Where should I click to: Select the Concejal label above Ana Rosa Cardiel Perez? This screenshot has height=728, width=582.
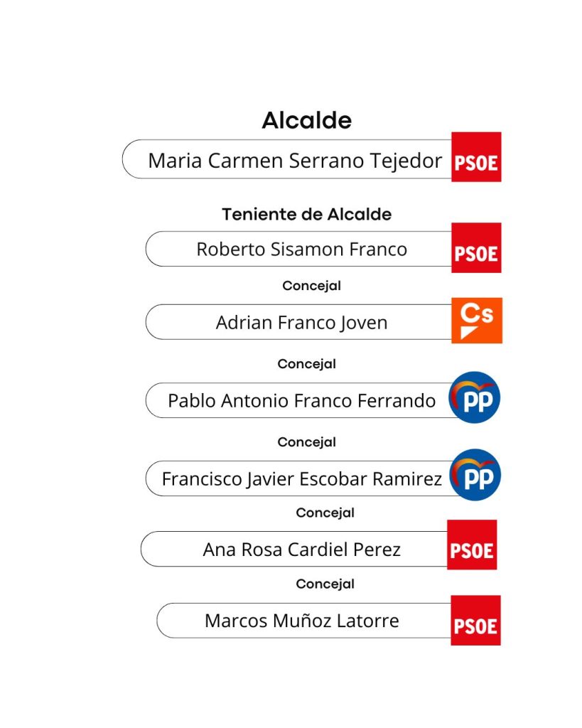(325, 513)
